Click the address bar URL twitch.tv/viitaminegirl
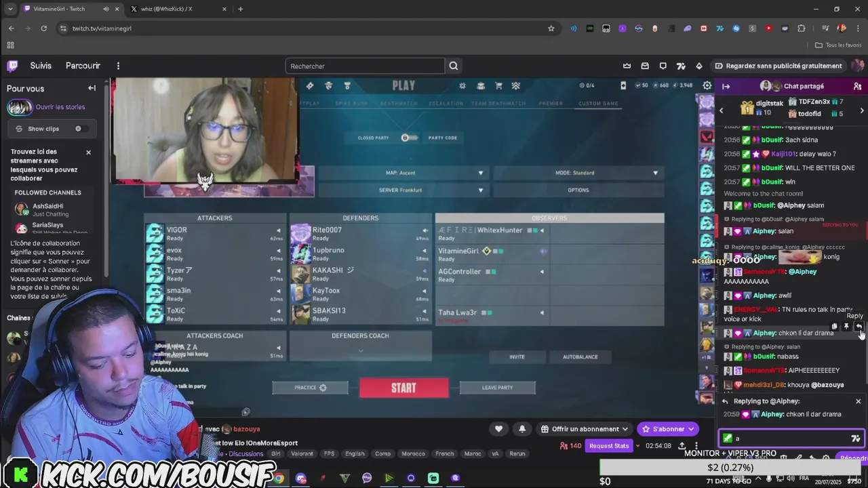Screen dimensions: 868x488 [102, 28]
